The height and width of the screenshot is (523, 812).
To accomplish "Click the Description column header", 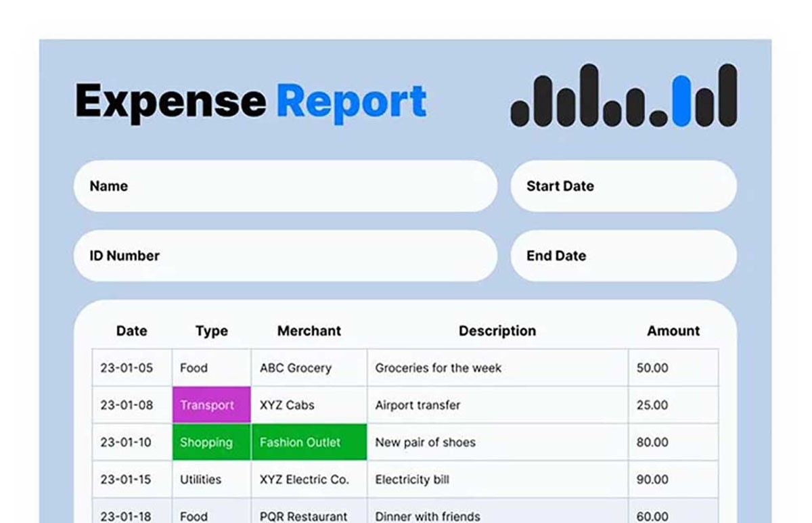I will coord(497,331).
